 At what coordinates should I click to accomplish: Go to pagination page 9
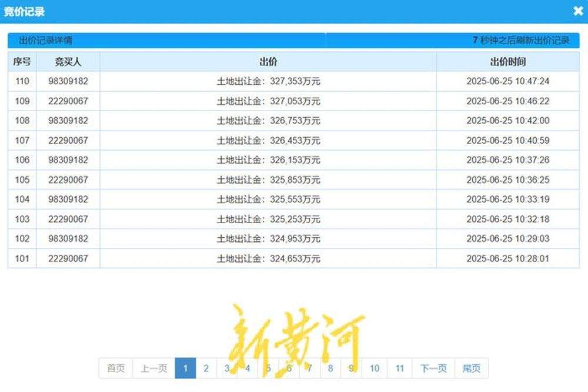tap(351, 368)
